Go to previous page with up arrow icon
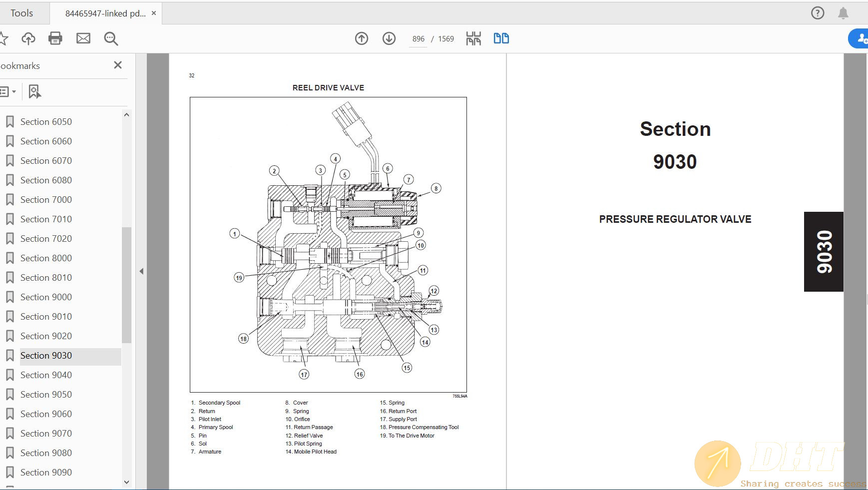868x490 pixels. pyautogui.click(x=362, y=38)
